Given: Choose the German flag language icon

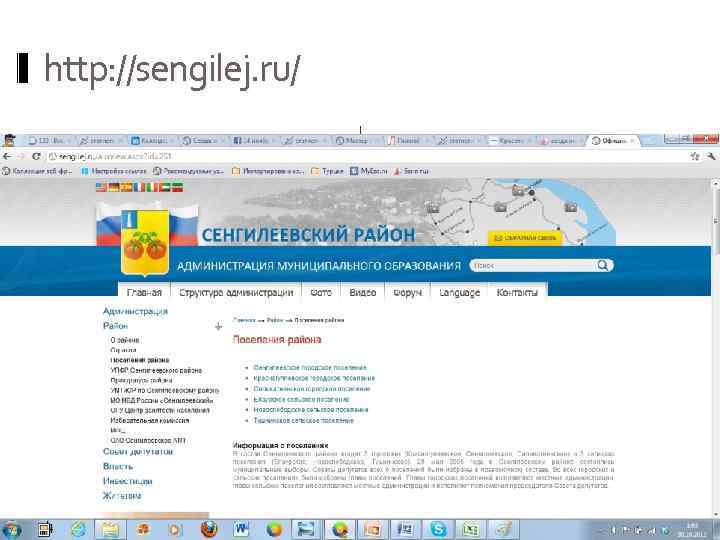Looking at the screenshot, I should point(114,187).
